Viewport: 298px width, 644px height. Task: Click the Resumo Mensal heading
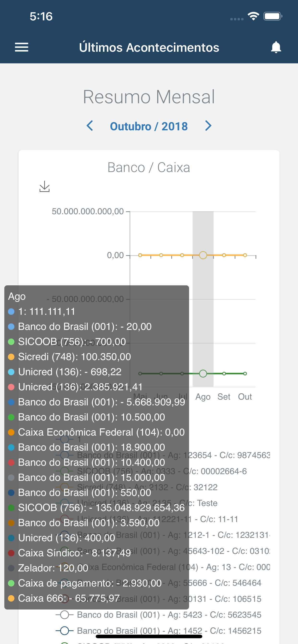coord(149,97)
